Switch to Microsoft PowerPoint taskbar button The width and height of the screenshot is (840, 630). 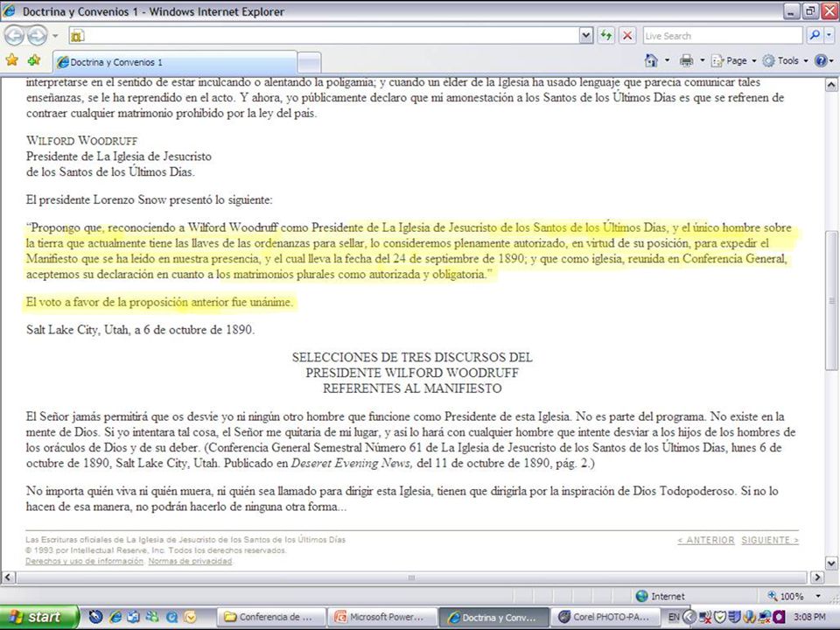(x=382, y=617)
